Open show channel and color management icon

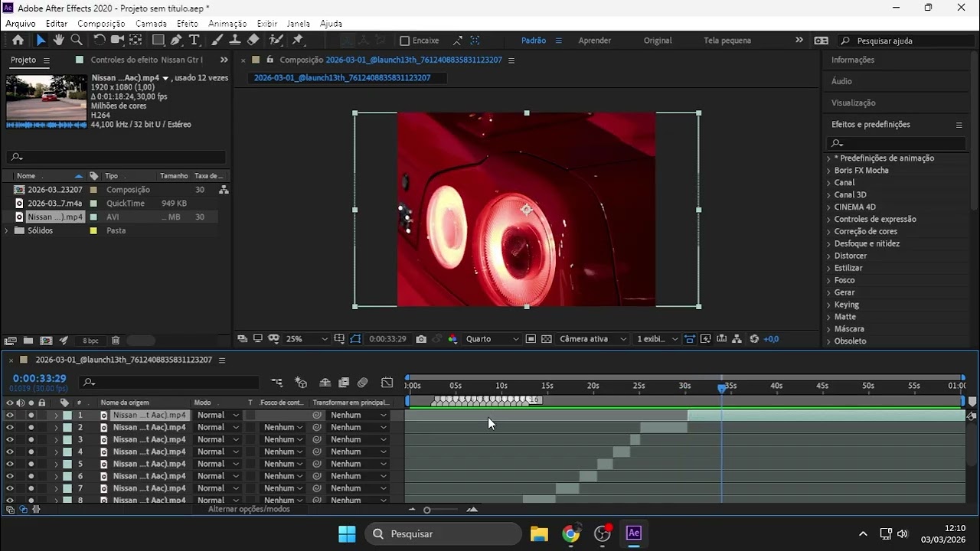click(x=452, y=339)
